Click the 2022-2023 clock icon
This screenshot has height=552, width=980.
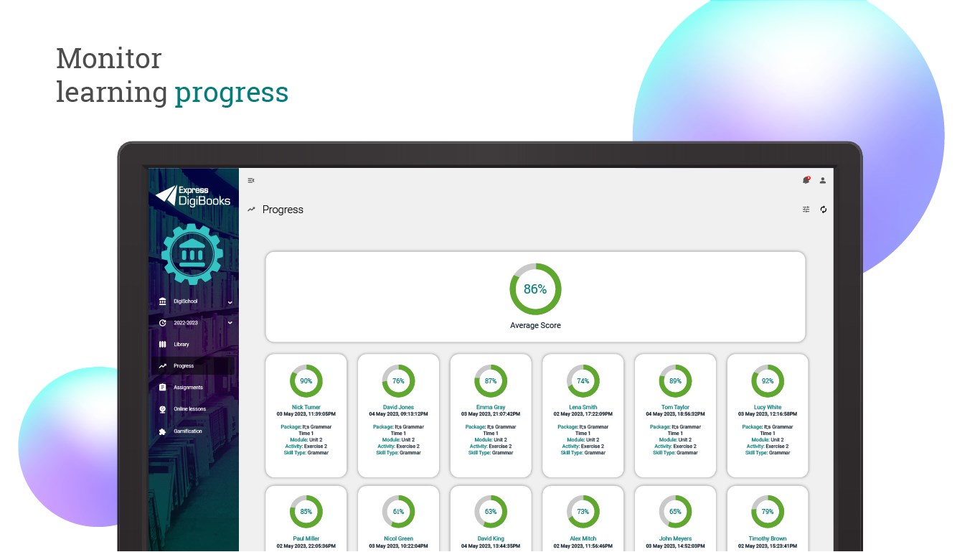[x=162, y=323]
